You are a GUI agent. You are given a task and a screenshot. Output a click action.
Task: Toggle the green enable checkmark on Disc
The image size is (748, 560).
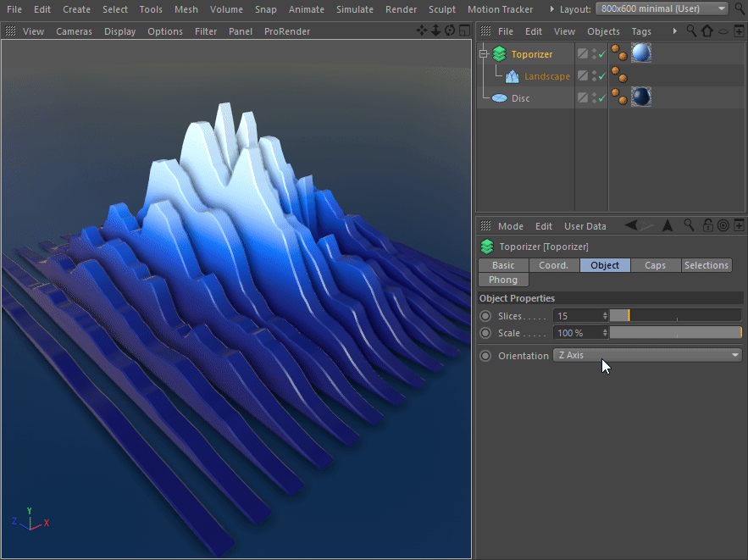[x=601, y=97]
